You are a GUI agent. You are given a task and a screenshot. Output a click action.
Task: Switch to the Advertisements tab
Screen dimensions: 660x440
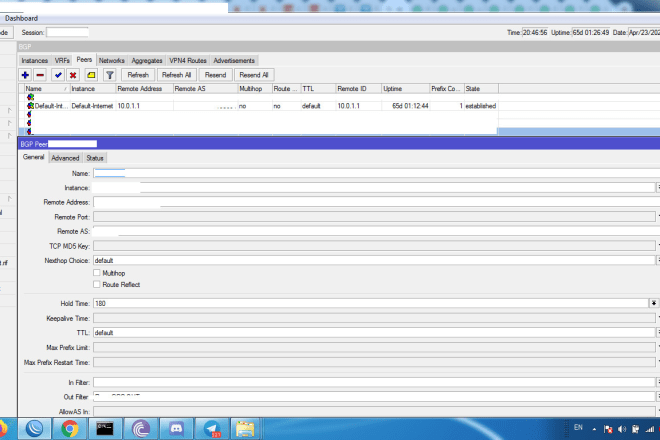233,61
